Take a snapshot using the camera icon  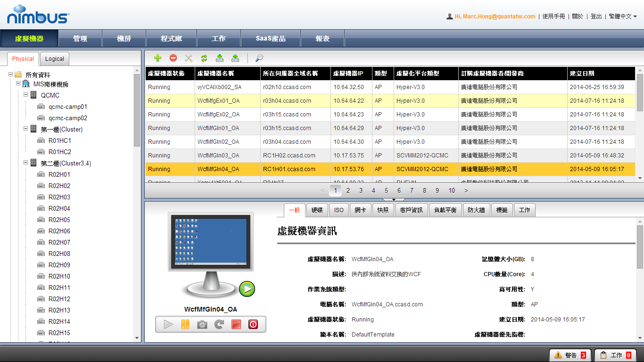pos(202,324)
